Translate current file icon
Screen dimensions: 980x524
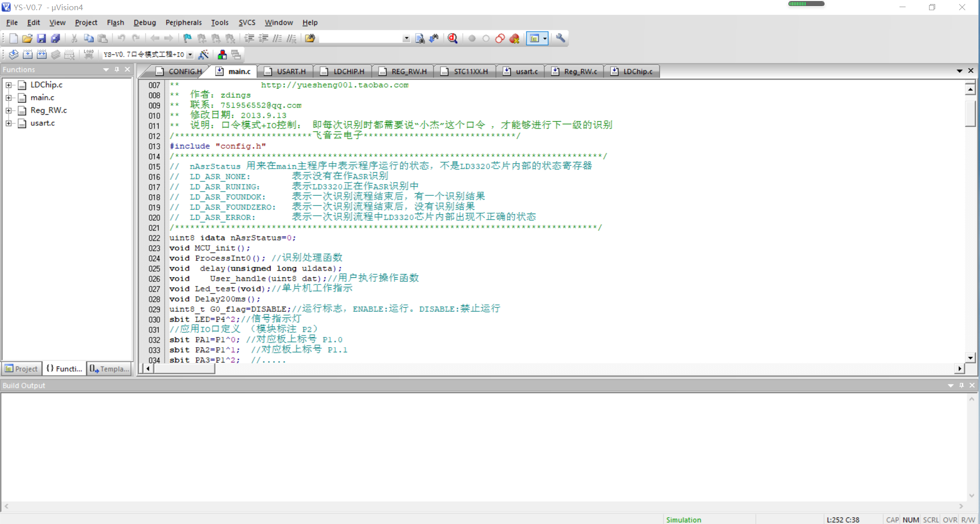pos(14,54)
